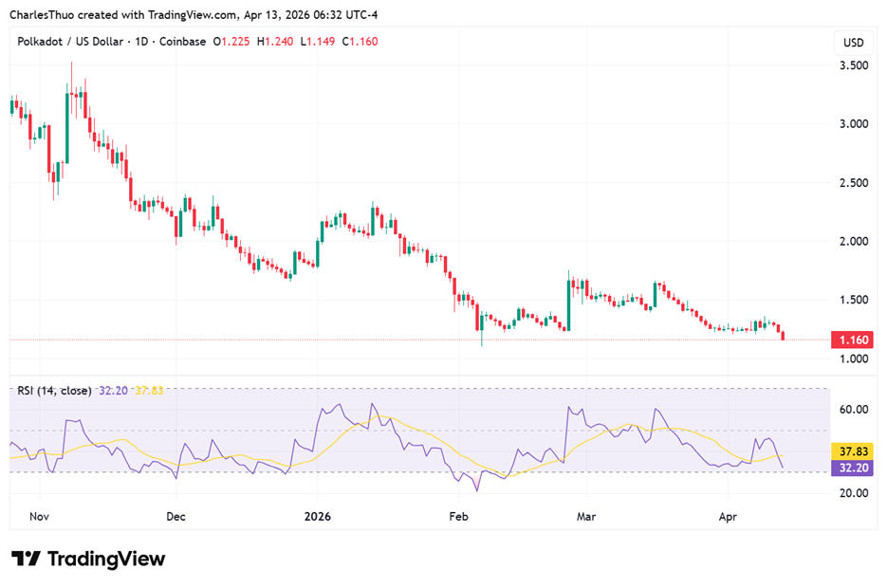Select the 2026 label on time axis
Image resolution: width=887 pixels, height=588 pixels.
click(318, 518)
